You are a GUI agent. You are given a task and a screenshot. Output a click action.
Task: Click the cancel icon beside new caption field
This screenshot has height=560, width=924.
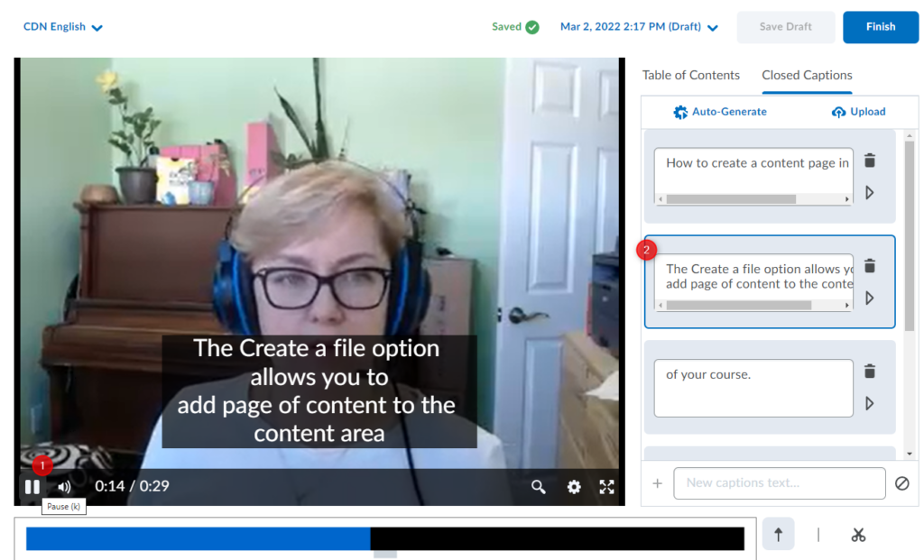[x=902, y=483]
